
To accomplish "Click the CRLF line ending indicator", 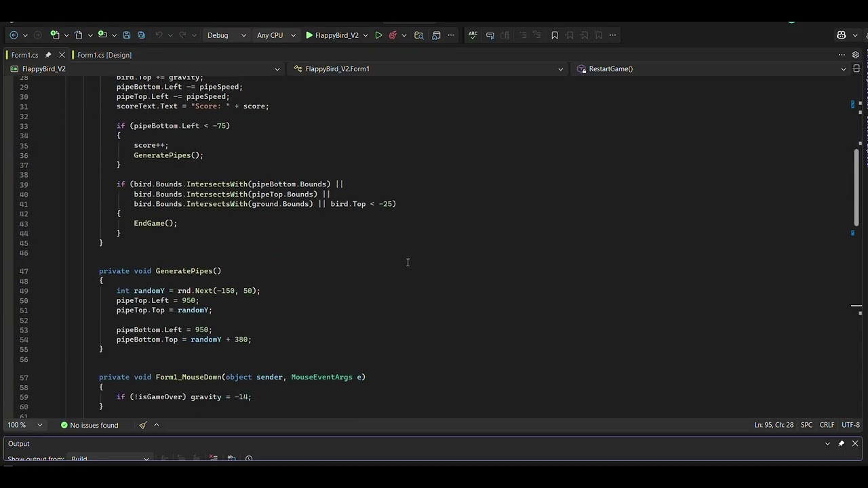I will pos(827,425).
